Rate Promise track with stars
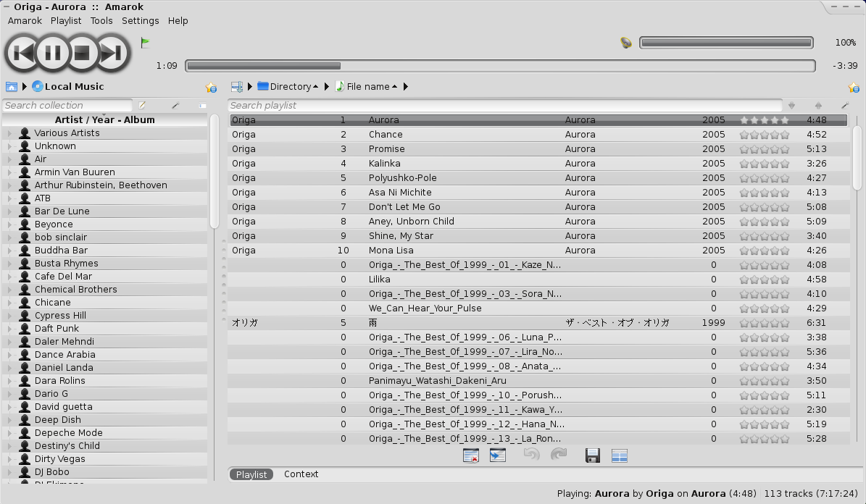The image size is (866, 504). tap(765, 149)
